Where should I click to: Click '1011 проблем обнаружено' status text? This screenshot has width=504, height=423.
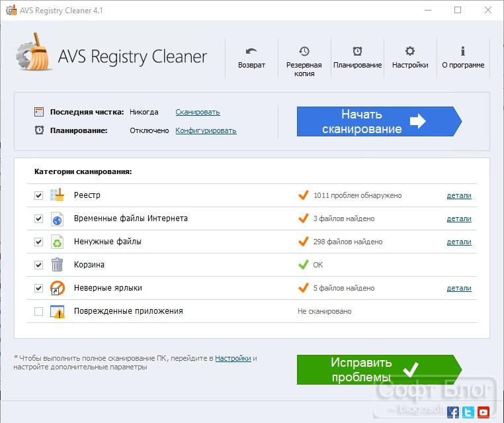[x=357, y=195]
